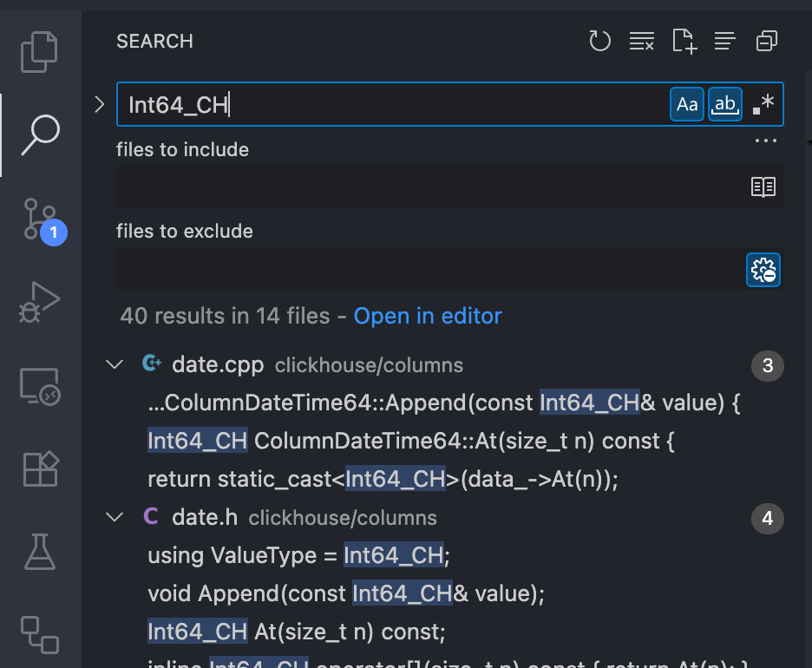Viewport: 812px width, 668px height.
Task: Select the Search view icon
Action: point(41,135)
